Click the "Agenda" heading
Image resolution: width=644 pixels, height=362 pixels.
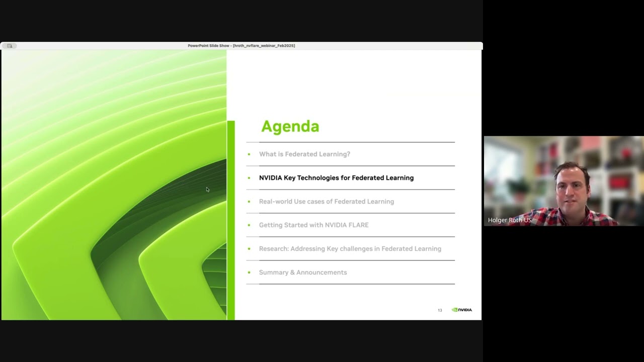pos(290,126)
